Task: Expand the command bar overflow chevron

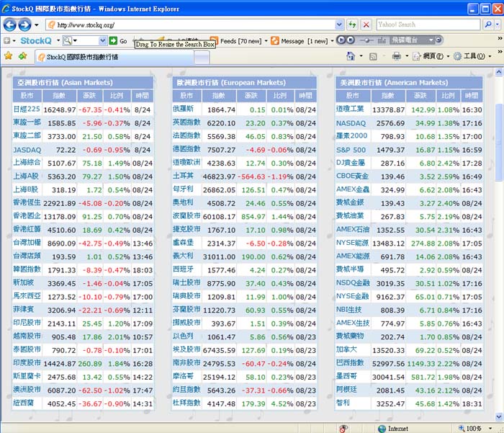Action: (x=500, y=51)
